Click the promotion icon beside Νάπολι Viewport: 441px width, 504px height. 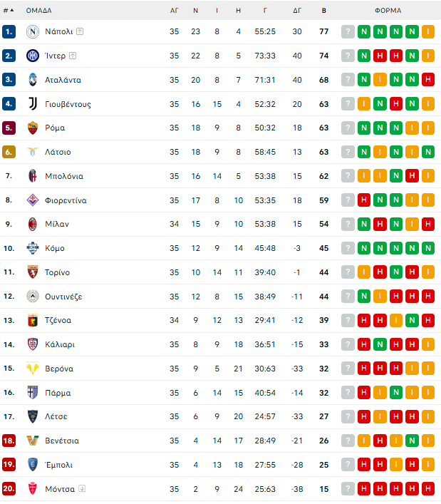coord(80,31)
